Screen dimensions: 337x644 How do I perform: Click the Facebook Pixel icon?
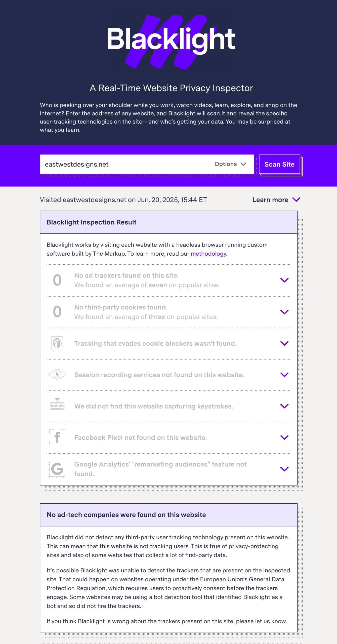57,437
